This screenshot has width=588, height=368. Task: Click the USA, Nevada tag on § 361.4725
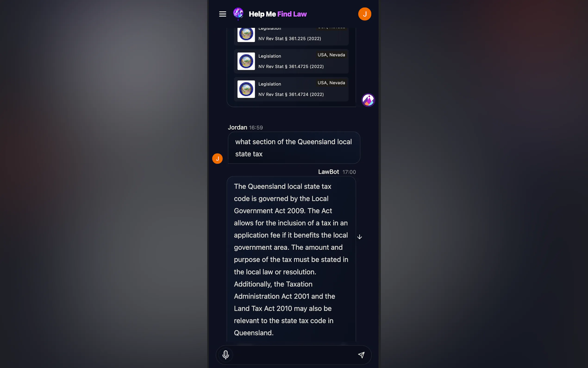(331, 55)
